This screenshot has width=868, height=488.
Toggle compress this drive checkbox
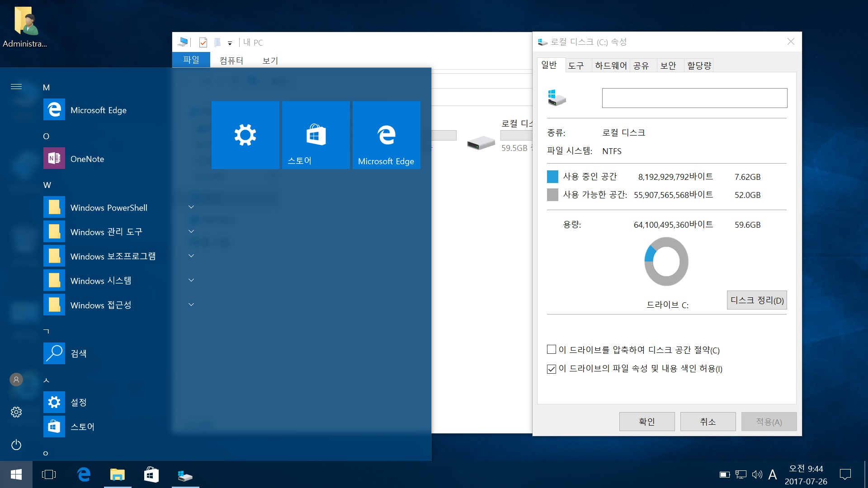(552, 349)
